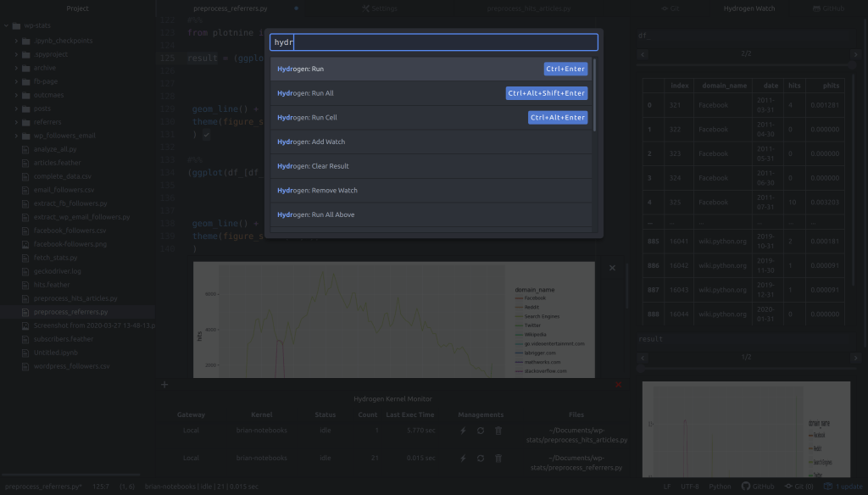Close the inline plot output with X
The width and height of the screenshot is (868, 495).
(612, 268)
